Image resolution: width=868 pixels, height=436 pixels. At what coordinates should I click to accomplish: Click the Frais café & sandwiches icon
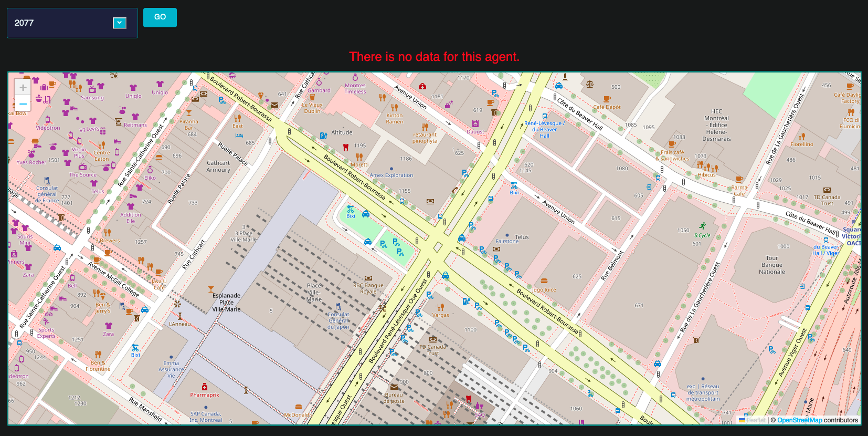[x=672, y=144]
